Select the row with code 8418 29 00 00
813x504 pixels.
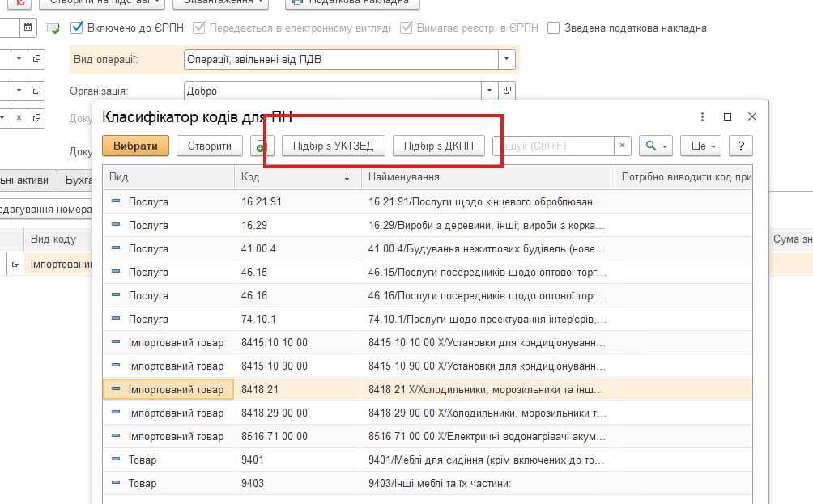(428, 413)
